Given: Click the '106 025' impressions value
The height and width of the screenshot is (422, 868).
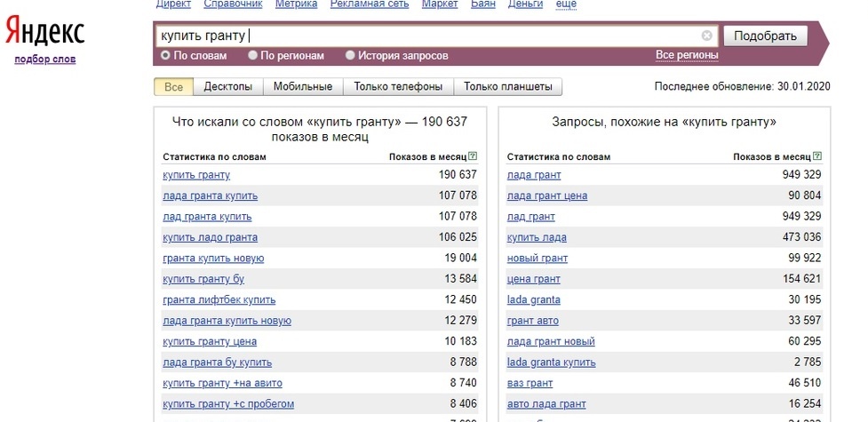Looking at the screenshot, I should pos(458,237).
